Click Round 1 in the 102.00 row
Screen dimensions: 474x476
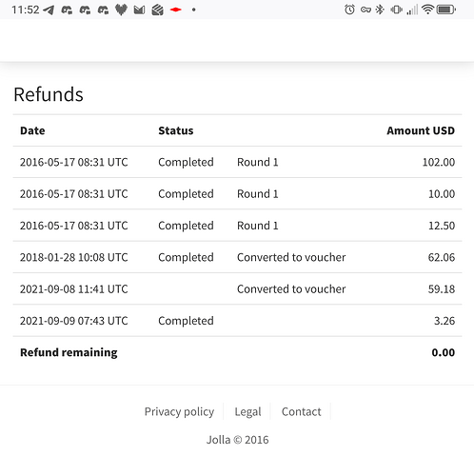(x=258, y=162)
